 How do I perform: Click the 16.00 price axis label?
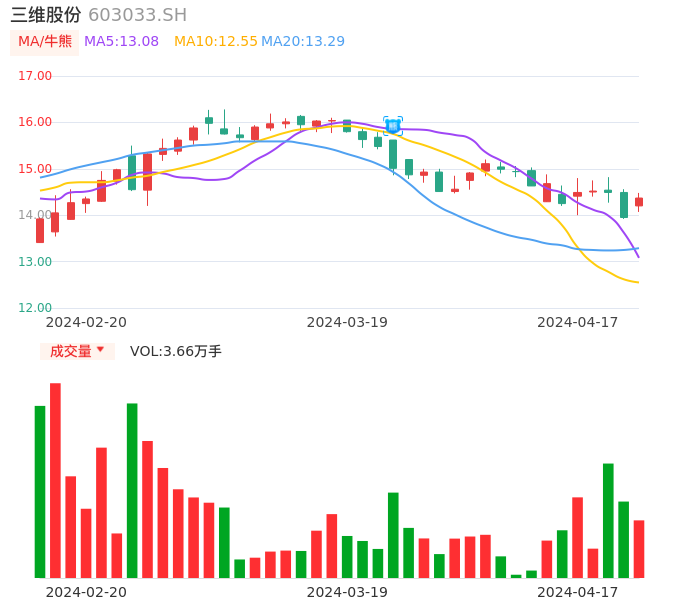point(35,122)
